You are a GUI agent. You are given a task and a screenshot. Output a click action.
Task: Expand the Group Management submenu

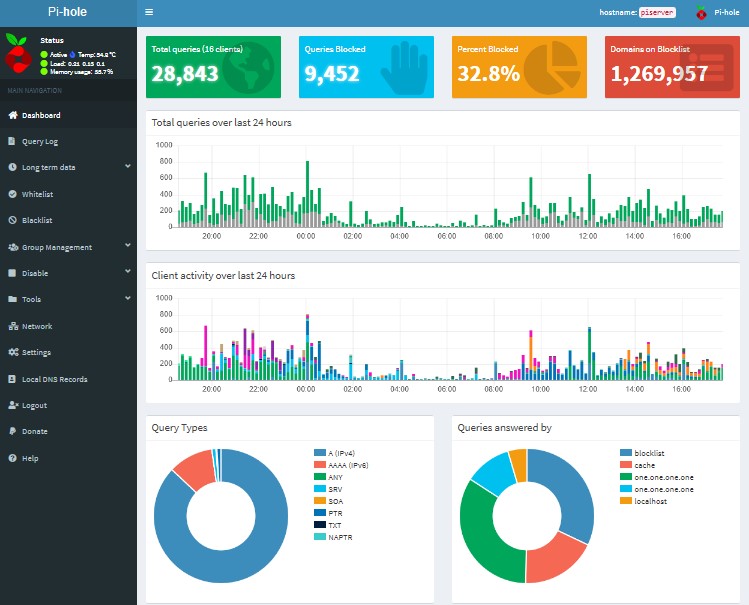point(127,246)
